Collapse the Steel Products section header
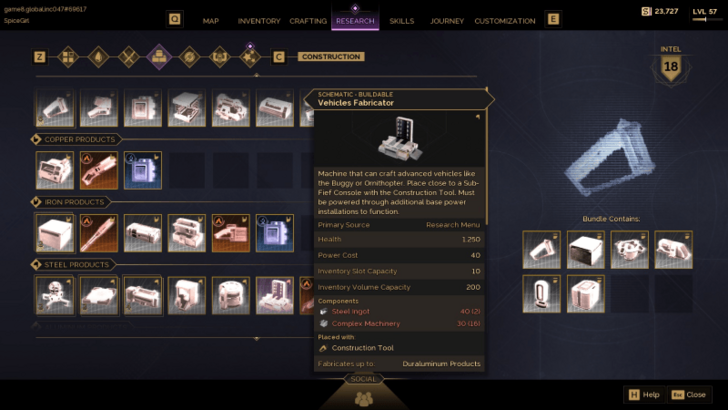The height and width of the screenshot is (410, 728). 73,265
